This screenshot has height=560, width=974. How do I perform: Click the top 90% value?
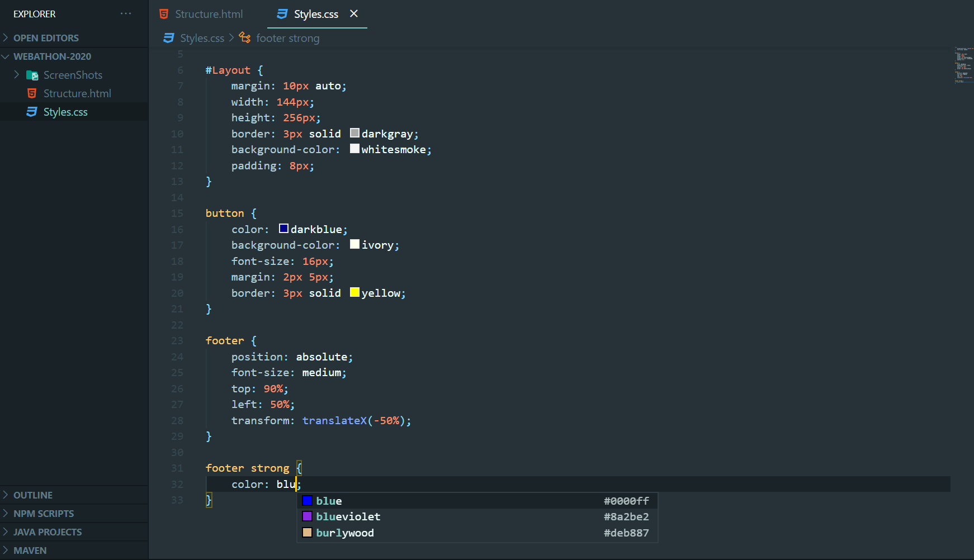pos(273,388)
